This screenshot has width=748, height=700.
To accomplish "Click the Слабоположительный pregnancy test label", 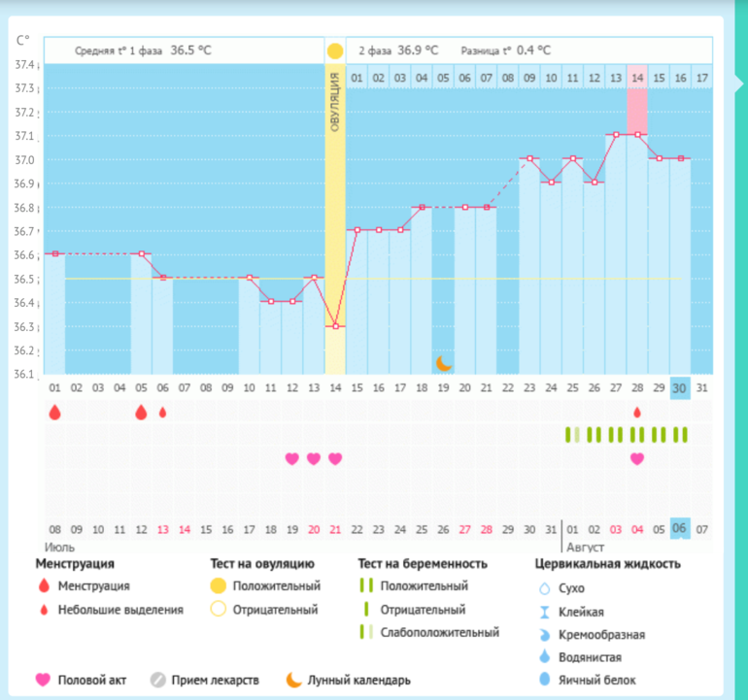I will tap(440, 632).
